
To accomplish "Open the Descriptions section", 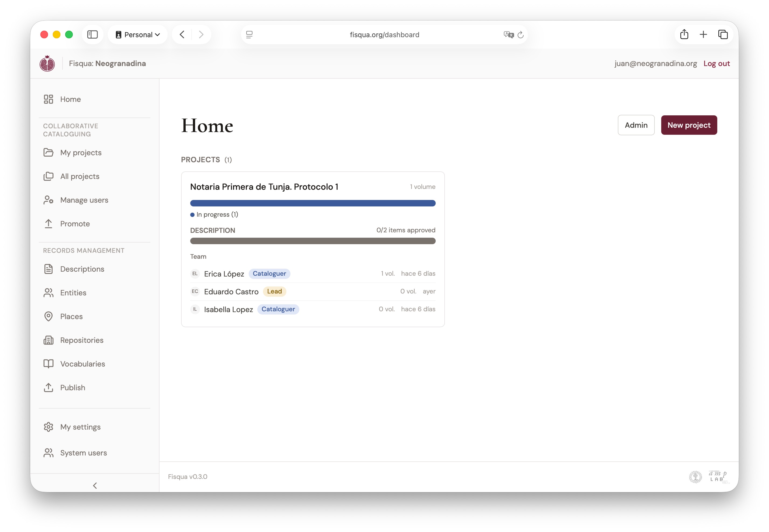I will tap(94, 269).
